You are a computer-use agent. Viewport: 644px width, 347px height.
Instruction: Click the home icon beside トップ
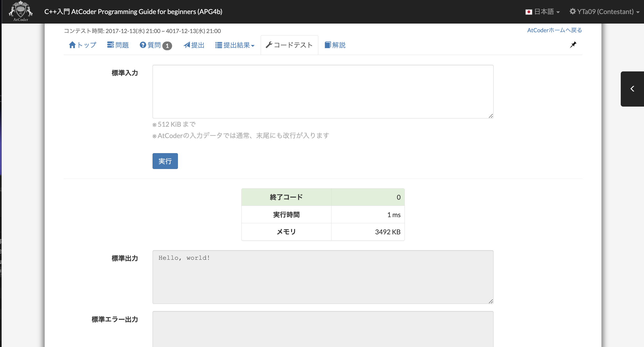click(x=72, y=45)
